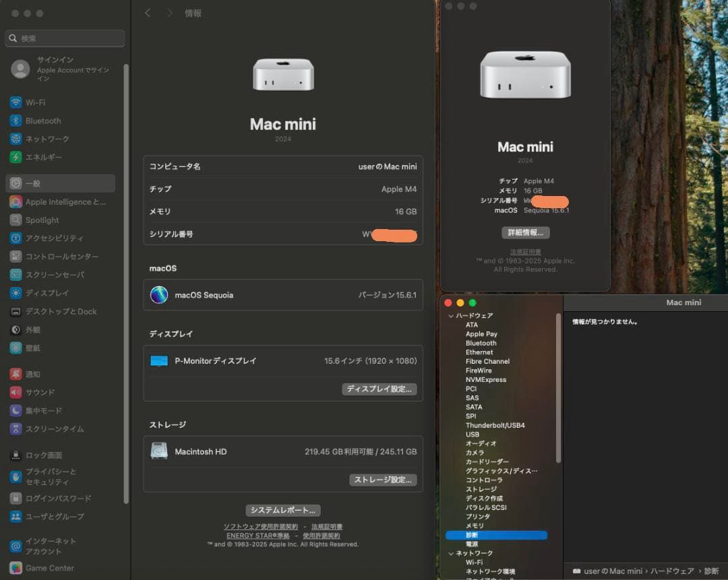This screenshot has height=580, width=728.
Task: Select the ユーザとグループ icon
Action: tap(16, 517)
